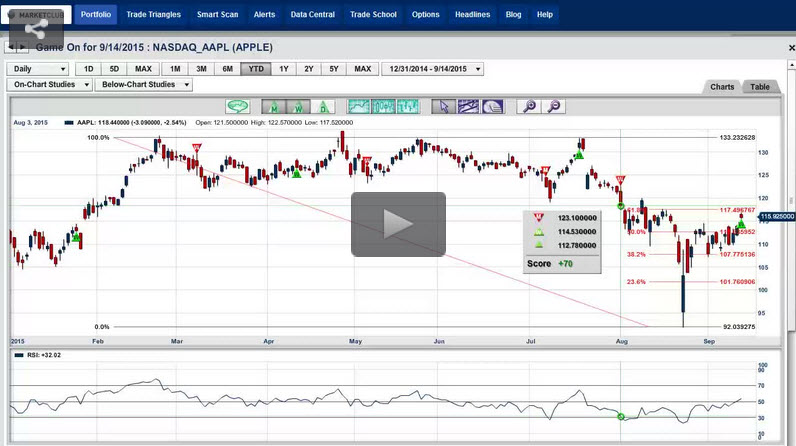This screenshot has width=796, height=446.
Task: Go to previous symbol arrow
Action: [11, 47]
